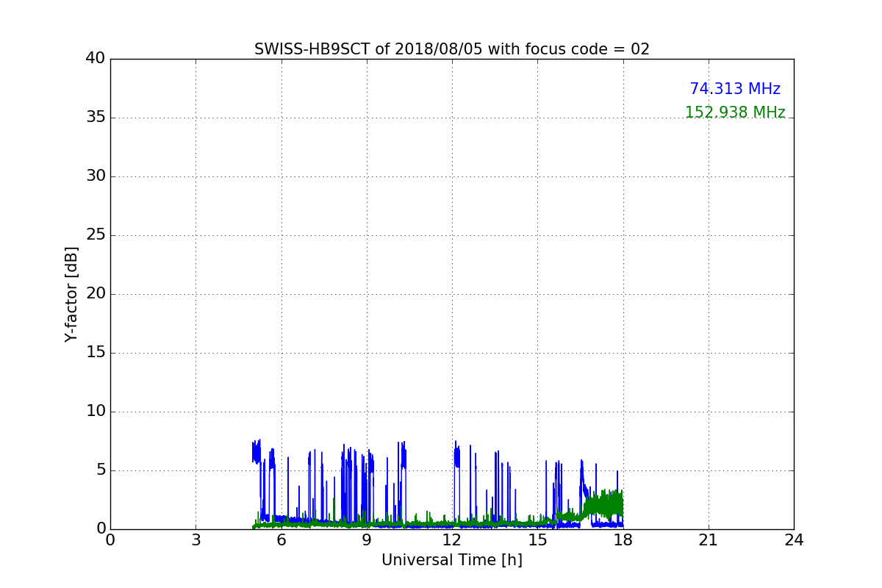This screenshot has height=588, width=882.
Task: Click the y-axis tick label 25
Action: point(96,235)
